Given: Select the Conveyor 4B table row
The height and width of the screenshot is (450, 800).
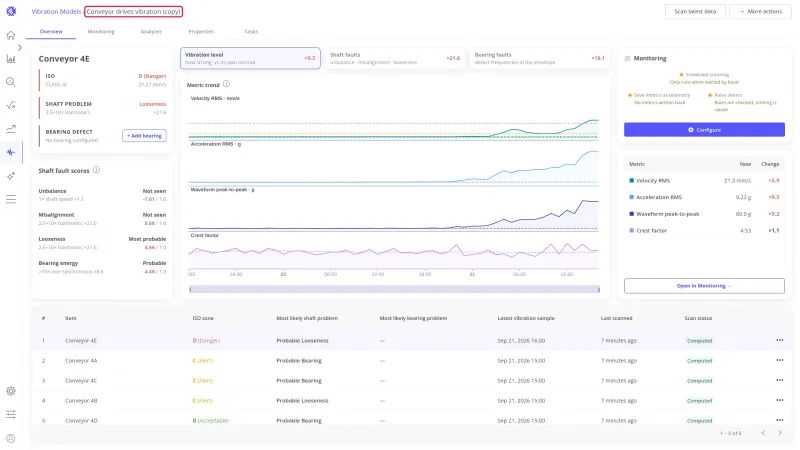Looking at the screenshot, I should click(411, 401).
